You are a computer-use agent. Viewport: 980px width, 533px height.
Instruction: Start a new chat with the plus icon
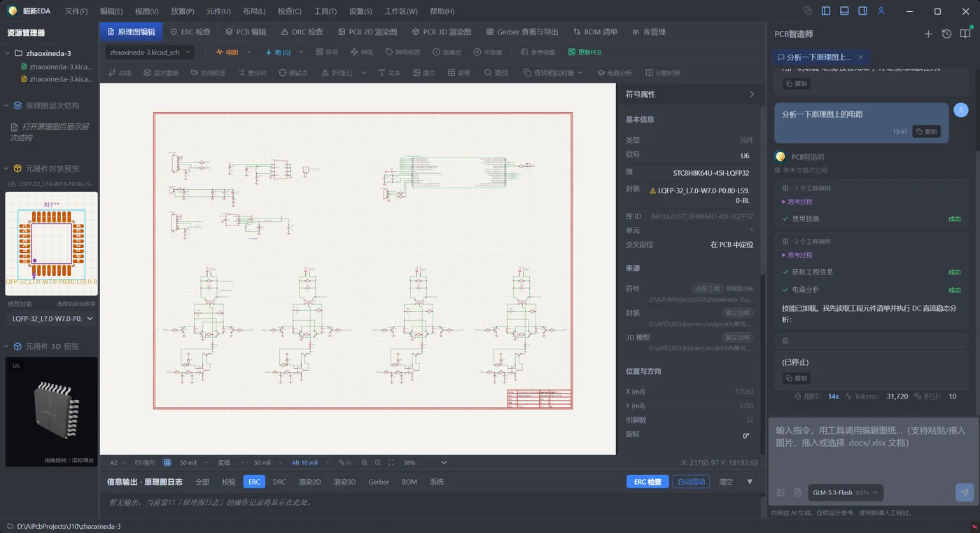click(x=928, y=34)
